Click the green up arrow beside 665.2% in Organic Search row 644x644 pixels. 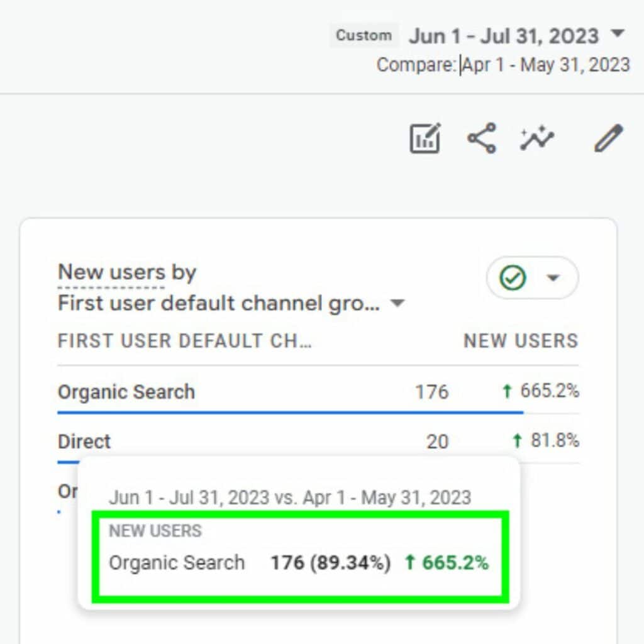pos(507,392)
